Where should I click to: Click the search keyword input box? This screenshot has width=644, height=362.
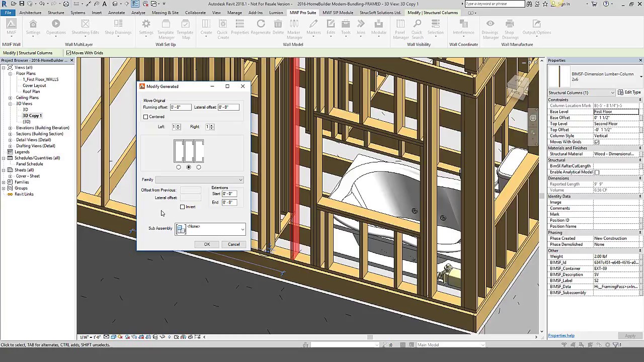(494, 4)
